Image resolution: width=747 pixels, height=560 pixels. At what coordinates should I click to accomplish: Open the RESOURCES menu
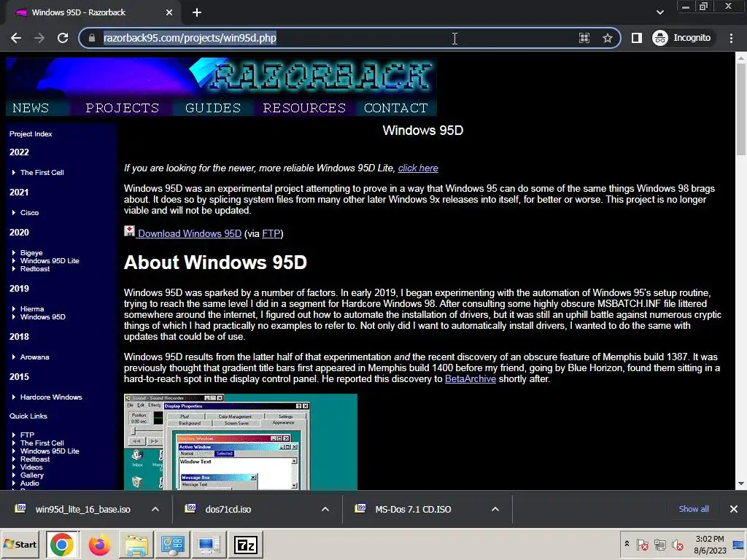(304, 108)
